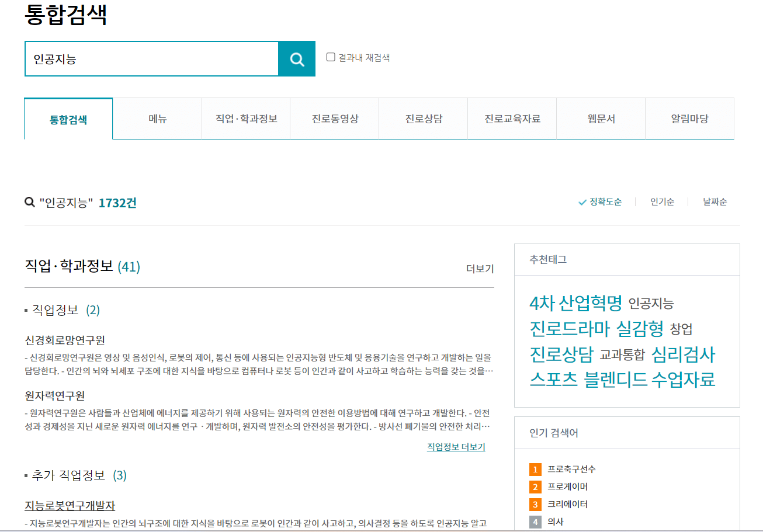Select the 웹문서 tab
Screen dimensions: 763x532
(x=601, y=119)
